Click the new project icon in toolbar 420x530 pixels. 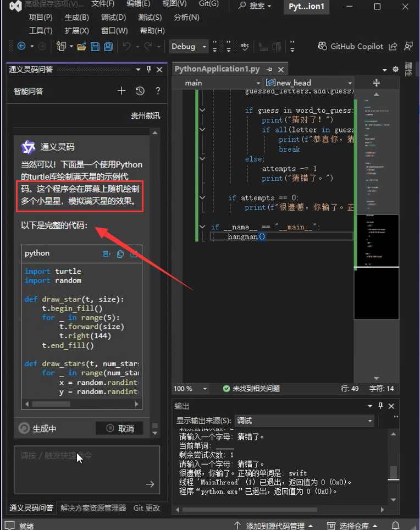click(61, 46)
